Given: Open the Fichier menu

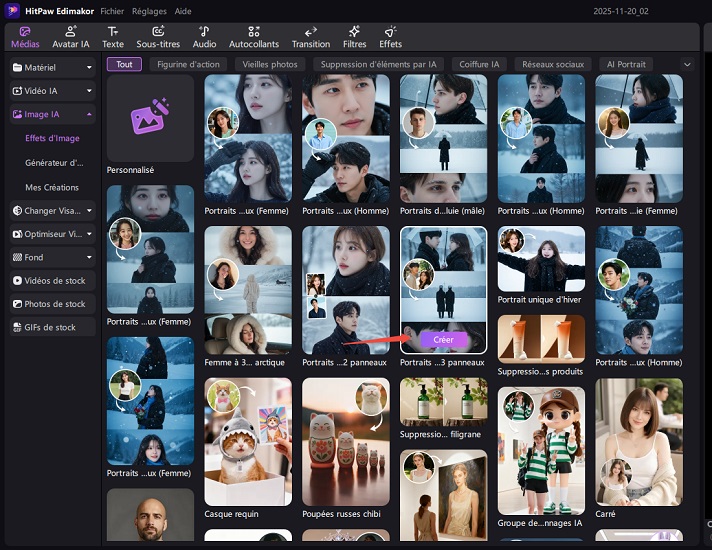Looking at the screenshot, I should pyautogui.click(x=112, y=10).
